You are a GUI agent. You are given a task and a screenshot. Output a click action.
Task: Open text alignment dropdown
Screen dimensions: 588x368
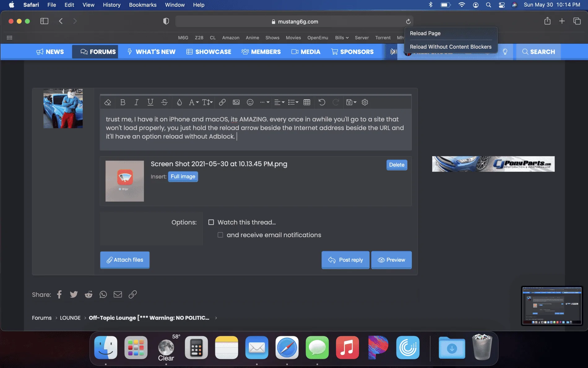(x=279, y=102)
